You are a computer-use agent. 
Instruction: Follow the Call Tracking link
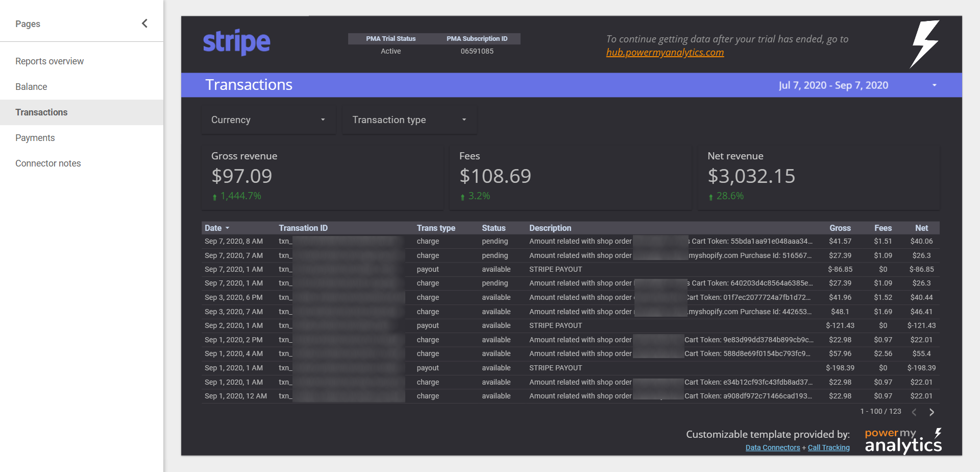pos(828,448)
